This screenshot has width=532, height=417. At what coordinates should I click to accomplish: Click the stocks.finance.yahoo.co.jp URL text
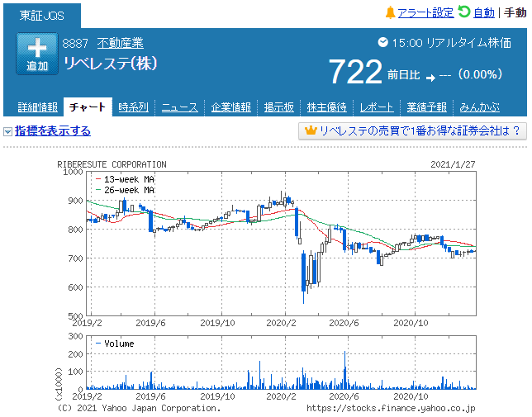(391, 408)
